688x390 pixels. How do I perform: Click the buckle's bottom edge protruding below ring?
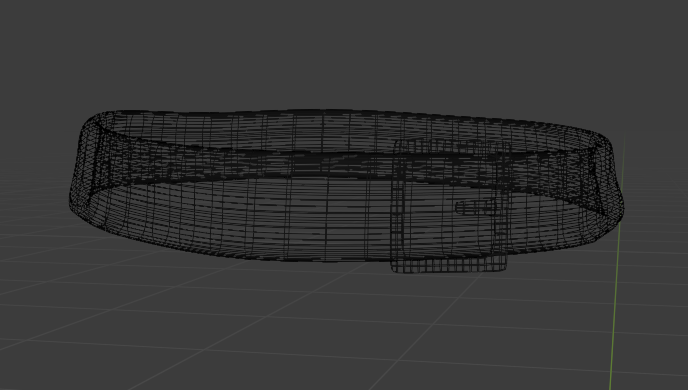[x=449, y=265]
